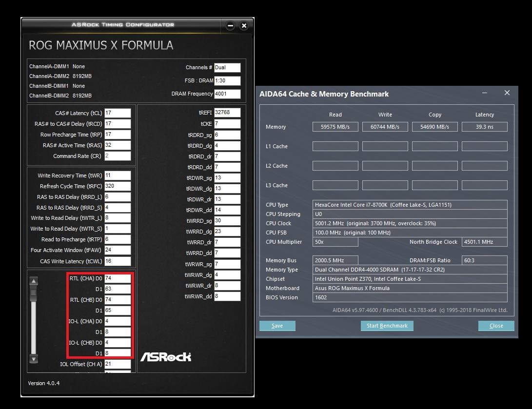Viewport: 532px width, 409px height.
Task: Click Start Benchmark button
Action: [x=387, y=326]
